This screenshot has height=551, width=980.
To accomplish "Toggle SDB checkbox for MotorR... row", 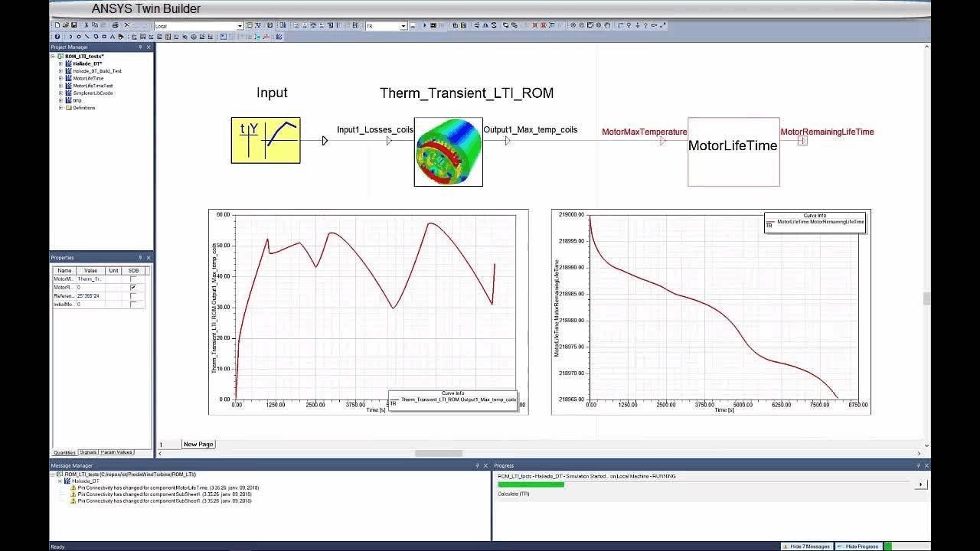I will [133, 288].
